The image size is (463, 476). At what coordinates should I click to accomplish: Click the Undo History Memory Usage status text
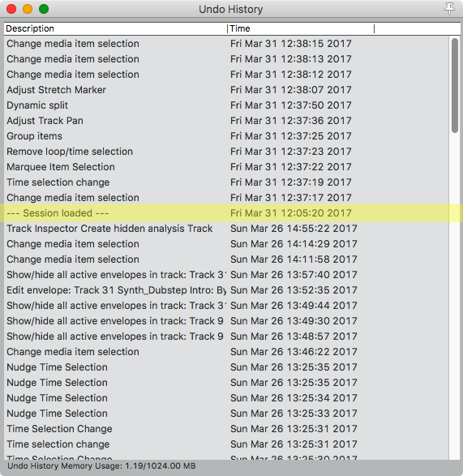pyautogui.click(x=101, y=466)
